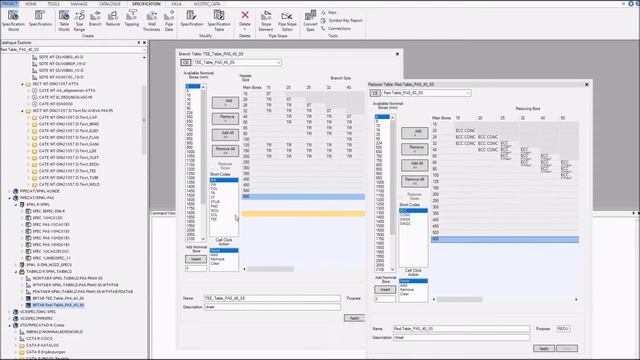Click Modify Specification icon
Screen dimensions: 640x360
pos(191,19)
